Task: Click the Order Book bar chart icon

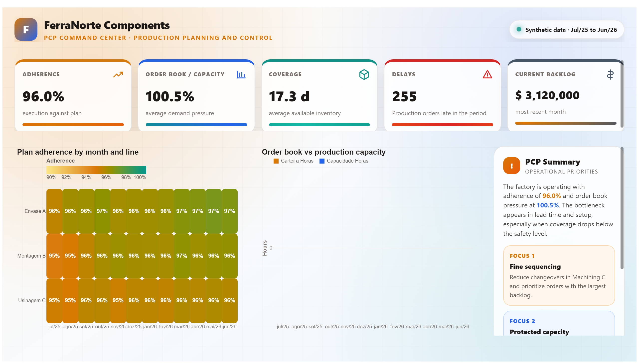Action: tap(241, 75)
